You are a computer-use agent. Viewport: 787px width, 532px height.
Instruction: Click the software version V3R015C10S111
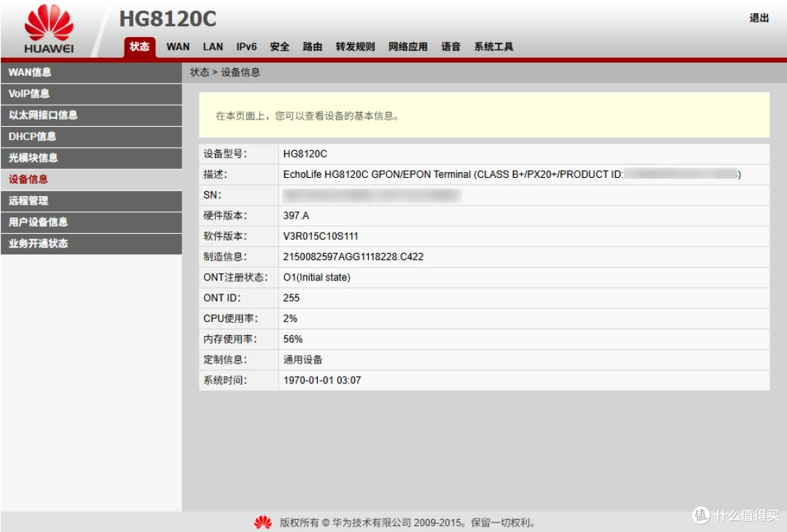point(321,236)
